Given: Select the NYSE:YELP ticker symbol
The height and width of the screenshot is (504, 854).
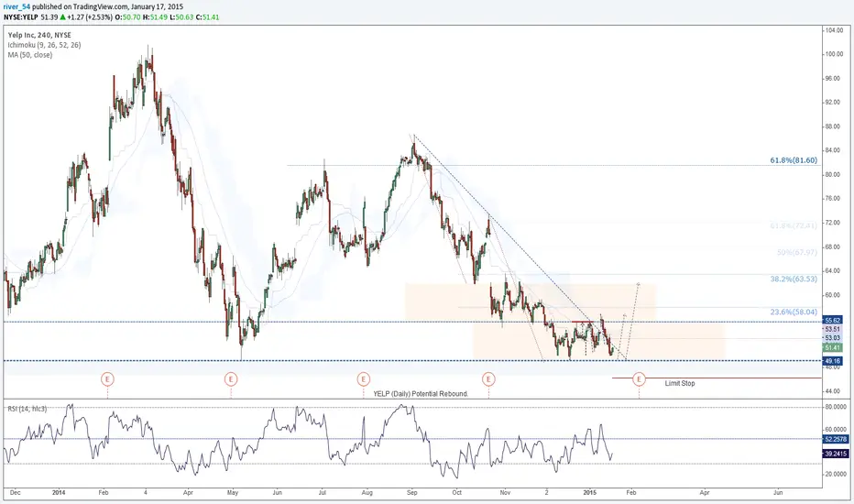Looking at the screenshot, I should tap(21, 17).
